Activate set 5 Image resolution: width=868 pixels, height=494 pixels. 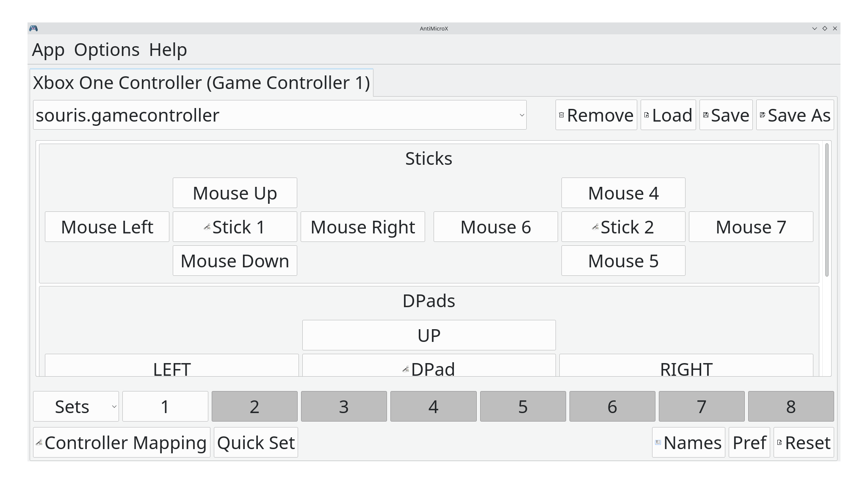[x=523, y=406]
